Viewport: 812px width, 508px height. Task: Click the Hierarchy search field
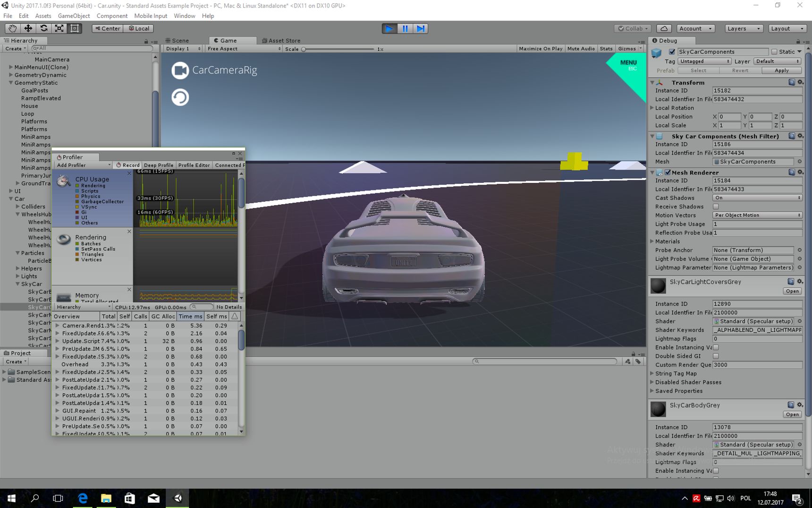pyautogui.click(x=92, y=48)
